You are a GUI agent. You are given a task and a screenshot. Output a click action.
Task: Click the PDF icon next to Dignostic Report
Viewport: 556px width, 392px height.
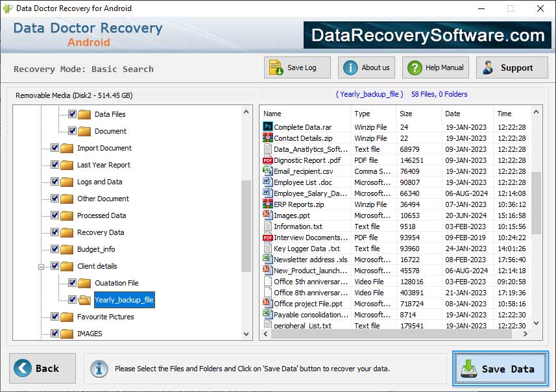[269, 160]
